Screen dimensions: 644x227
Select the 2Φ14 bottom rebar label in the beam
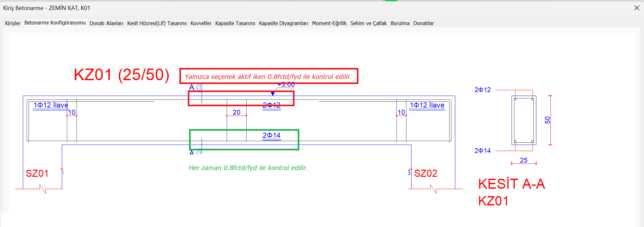[271, 136]
